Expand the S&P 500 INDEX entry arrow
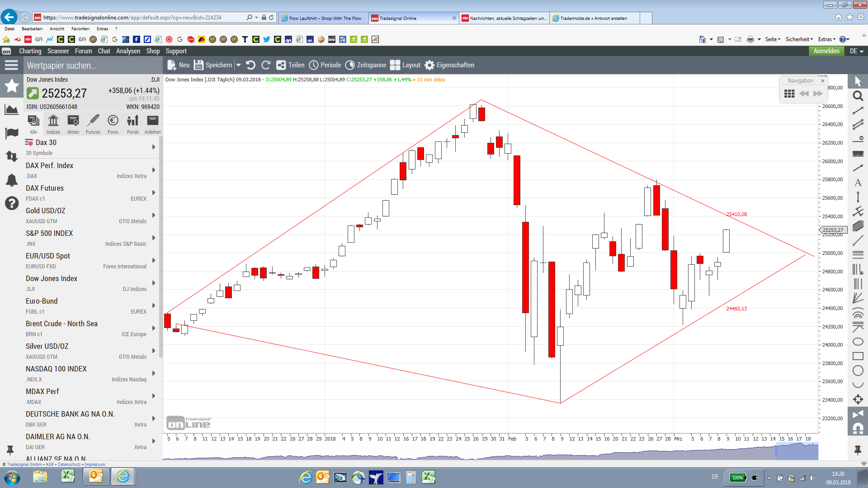Image resolution: width=868 pixels, height=488 pixels. [x=154, y=238]
